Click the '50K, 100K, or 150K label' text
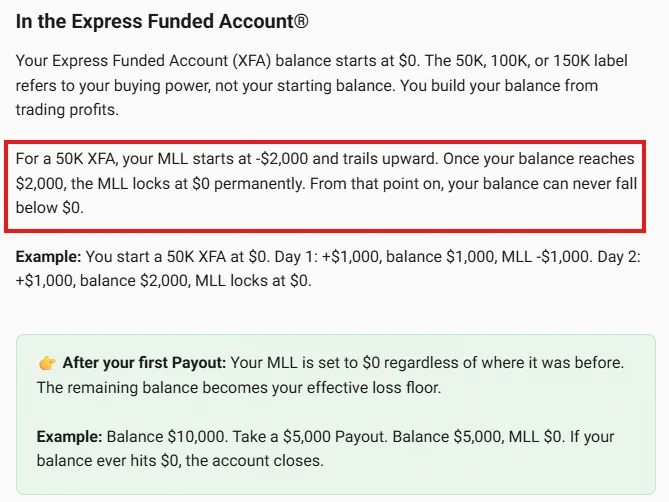The width and height of the screenshot is (669, 502). tap(541, 61)
